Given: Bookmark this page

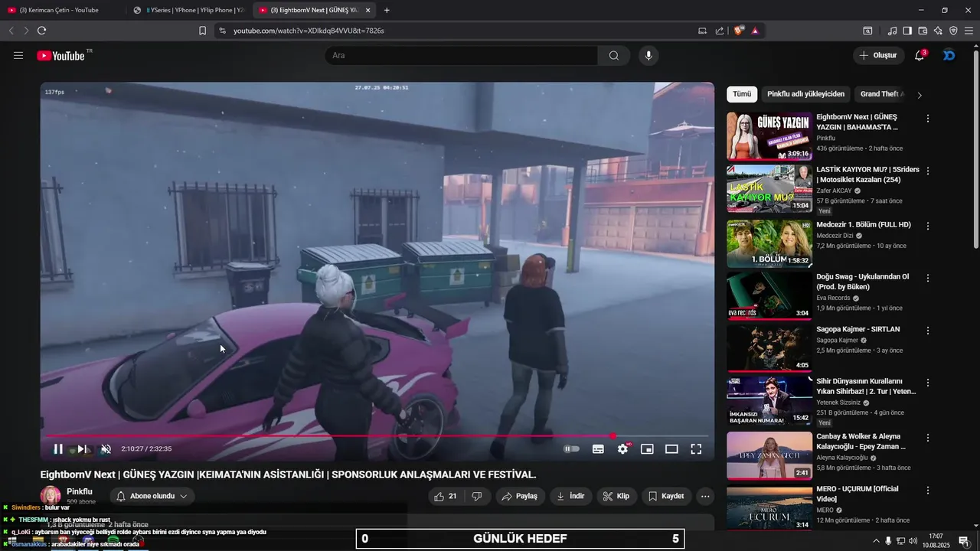Looking at the screenshot, I should pyautogui.click(x=202, y=31).
